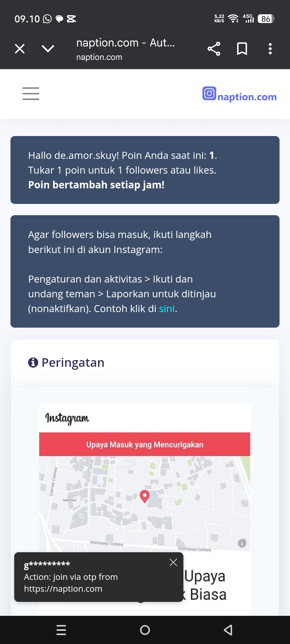Tap the naption.com Instagram logo
The image size is (290, 644).
209,94
